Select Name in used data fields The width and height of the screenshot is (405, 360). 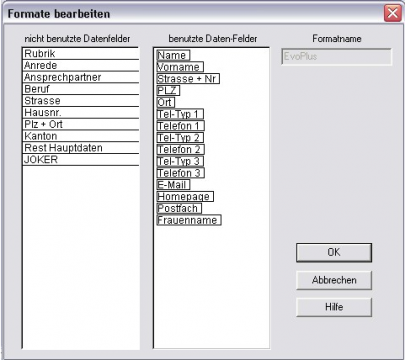pyautogui.click(x=173, y=55)
